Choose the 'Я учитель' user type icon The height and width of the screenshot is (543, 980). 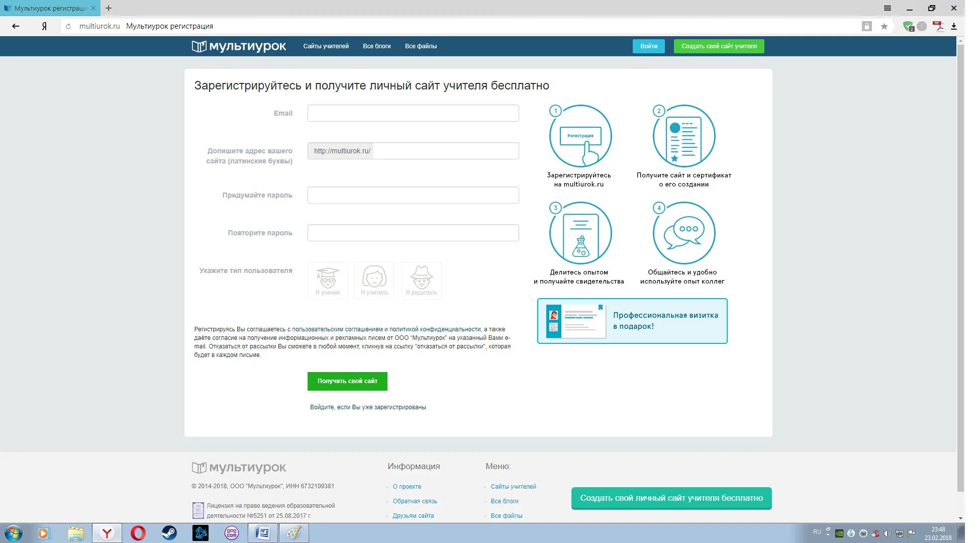pos(374,280)
